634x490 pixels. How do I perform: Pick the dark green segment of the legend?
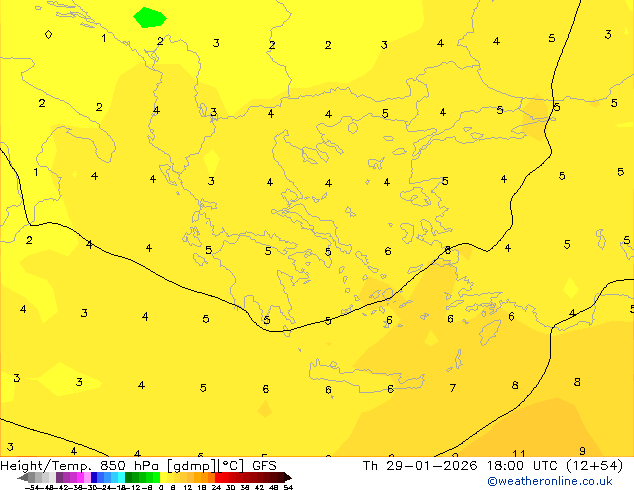(x=129, y=477)
